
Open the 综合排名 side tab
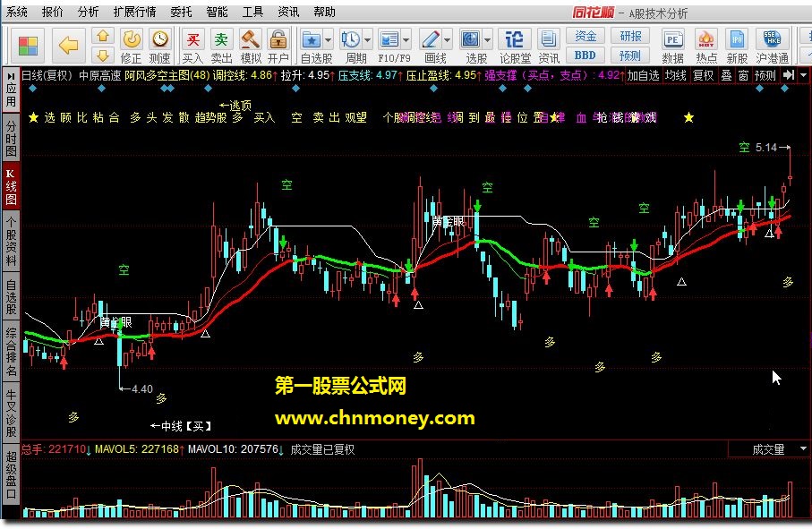(11, 352)
